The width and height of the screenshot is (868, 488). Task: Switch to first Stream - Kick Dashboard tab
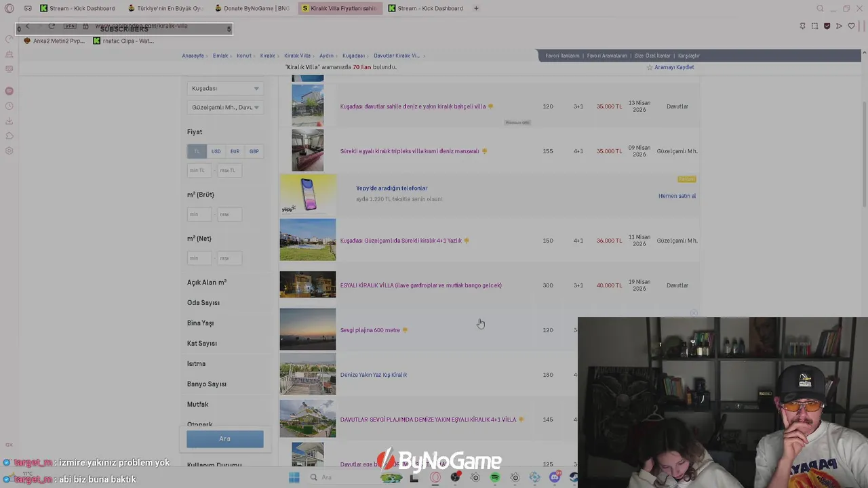pos(77,8)
